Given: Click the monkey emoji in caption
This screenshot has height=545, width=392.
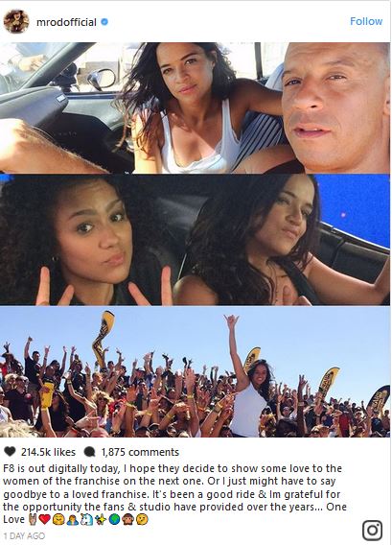Looking at the screenshot, I should click(128, 520).
